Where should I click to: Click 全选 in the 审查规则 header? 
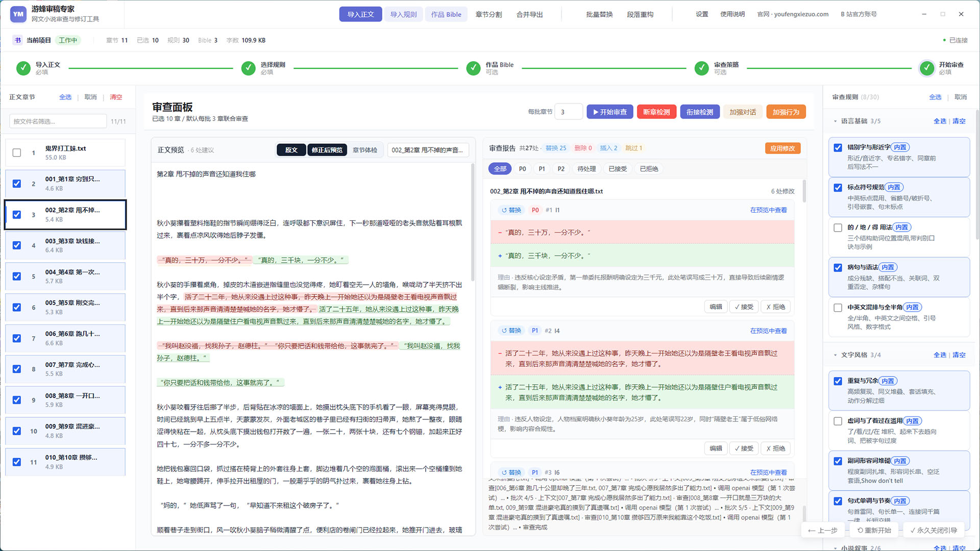point(935,97)
